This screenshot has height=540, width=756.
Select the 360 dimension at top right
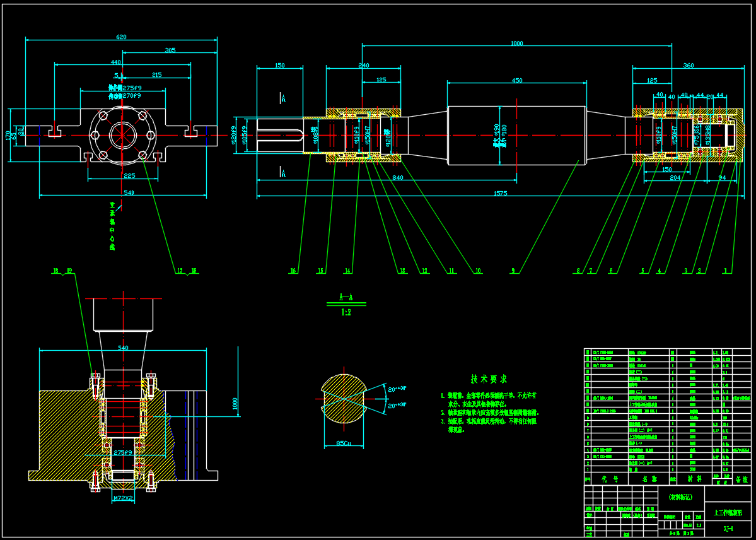689,66
